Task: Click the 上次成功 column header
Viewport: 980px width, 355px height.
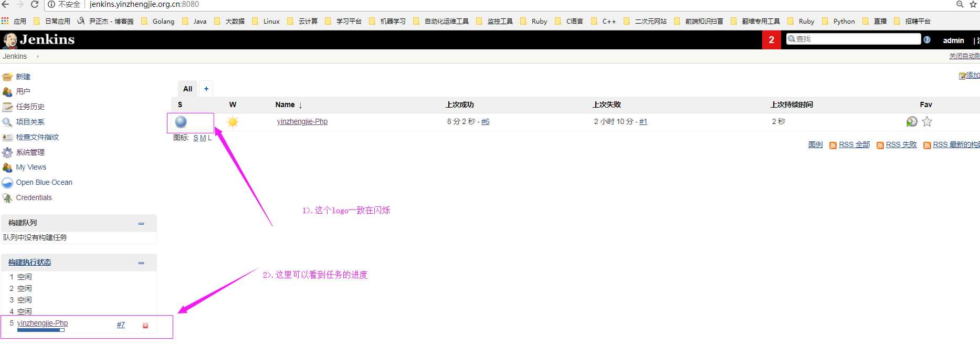Action: tap(459, 105)
